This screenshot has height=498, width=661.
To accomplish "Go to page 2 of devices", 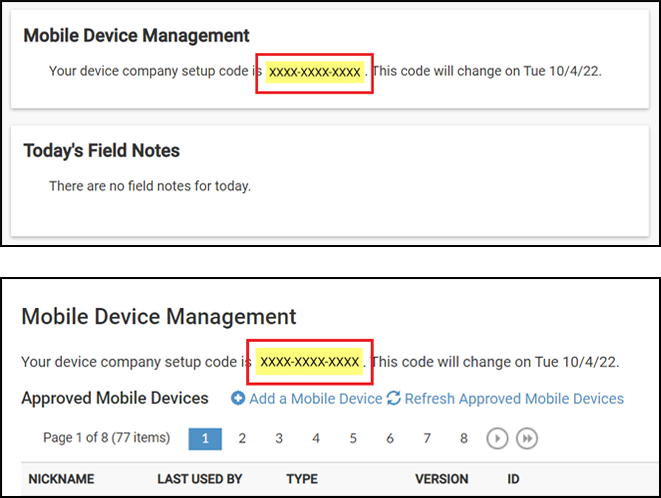I will [x=242, y=439].
